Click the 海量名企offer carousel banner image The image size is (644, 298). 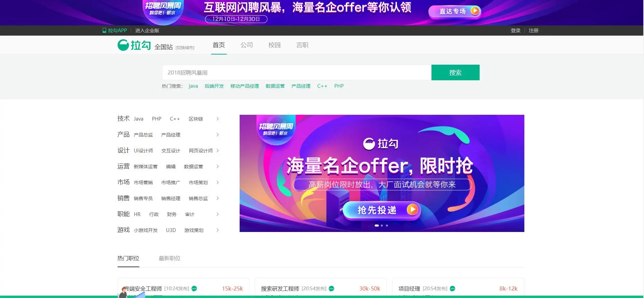click(382, 173)
